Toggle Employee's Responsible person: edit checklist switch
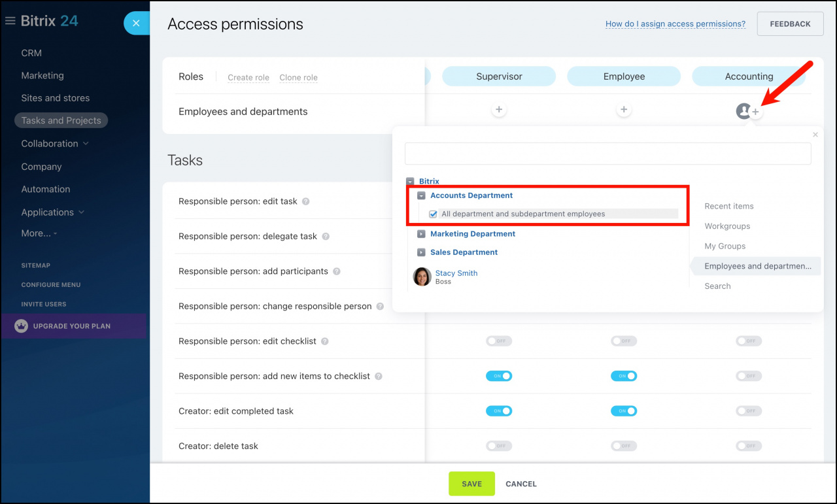Image resolution: width=837 pixels, height=504 pixels. coord(624,341)
